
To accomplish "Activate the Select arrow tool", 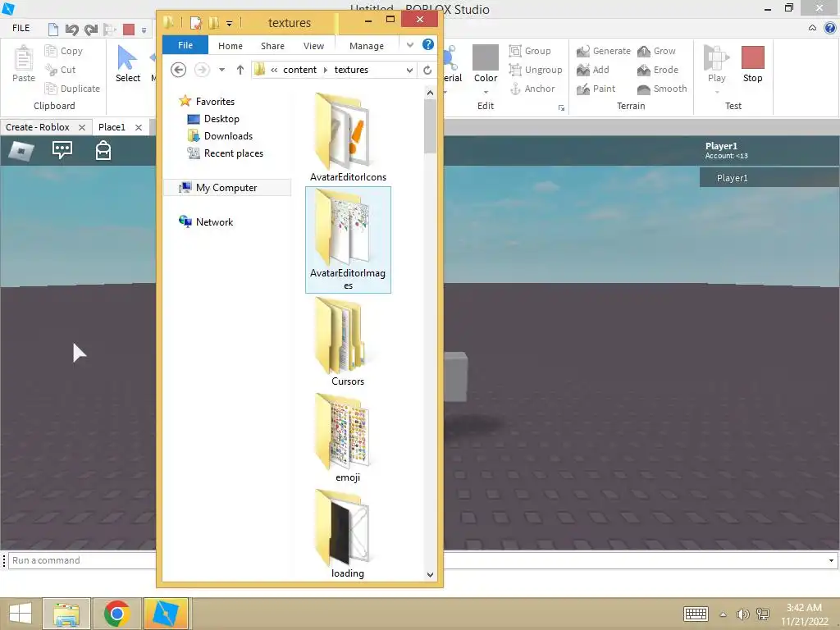I will [127, 64].
